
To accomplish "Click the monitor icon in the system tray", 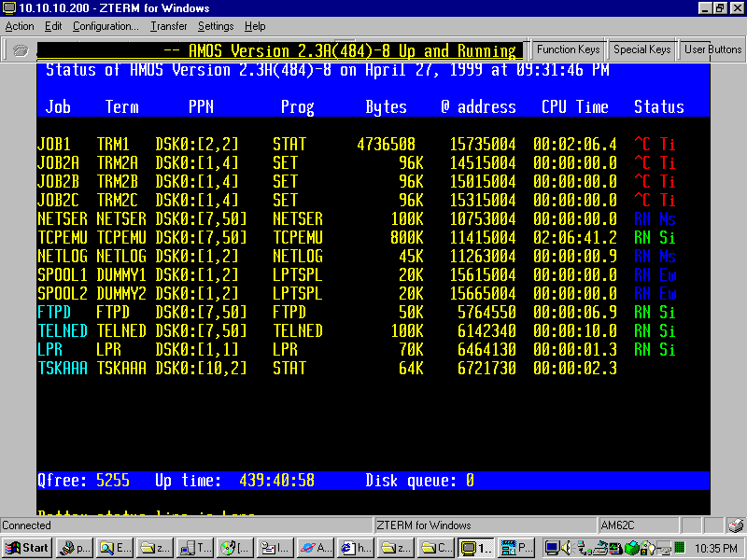I will click(x=552, y=548).
